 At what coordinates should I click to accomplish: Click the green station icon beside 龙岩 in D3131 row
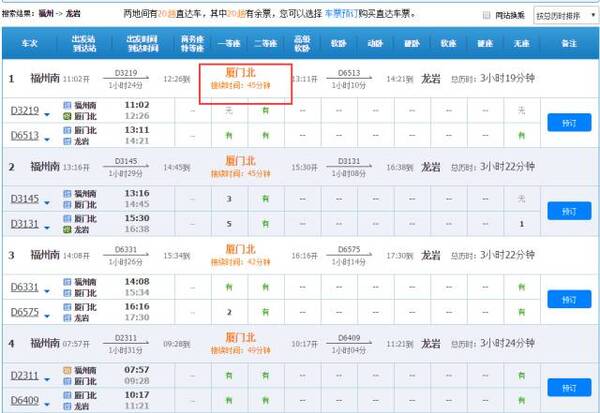(67, 229)
